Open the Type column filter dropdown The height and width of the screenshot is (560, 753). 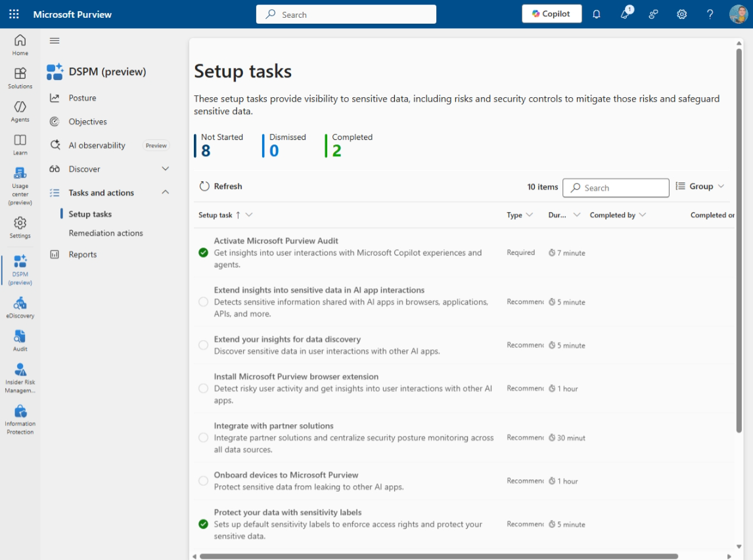[x=530, y=215]
